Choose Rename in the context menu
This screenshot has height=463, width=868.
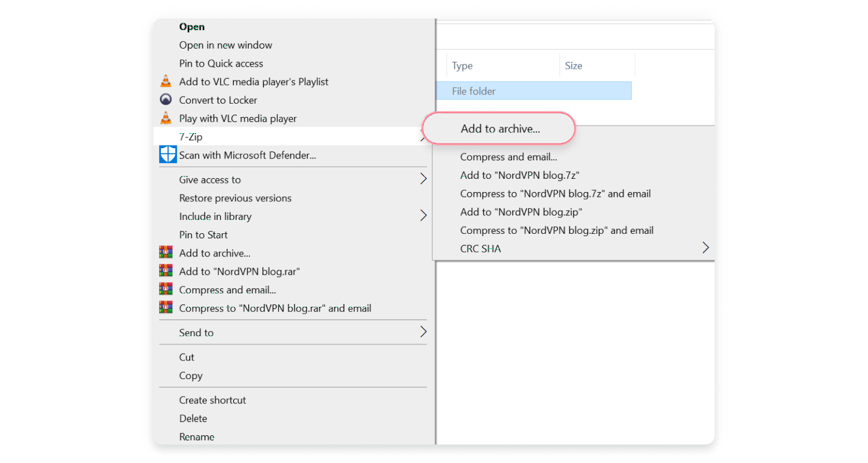[197, 437]
